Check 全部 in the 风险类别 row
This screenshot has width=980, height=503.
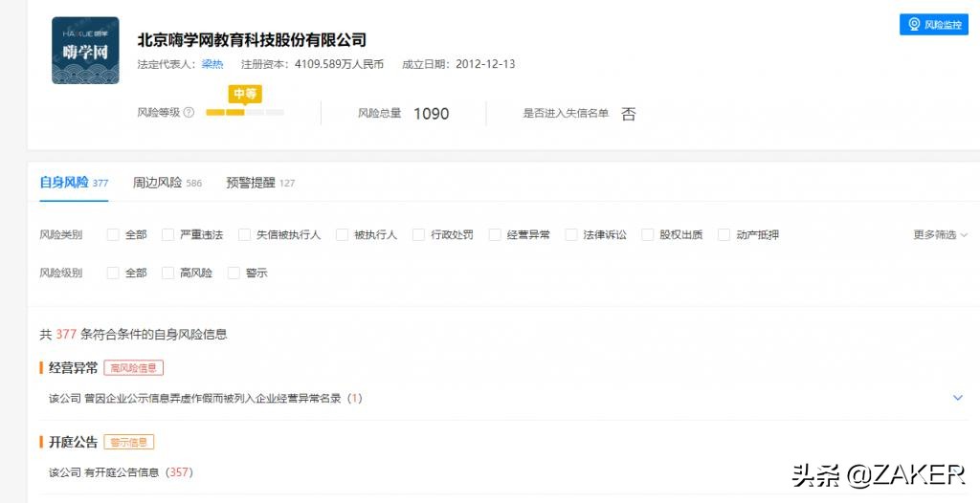(113, 235)
